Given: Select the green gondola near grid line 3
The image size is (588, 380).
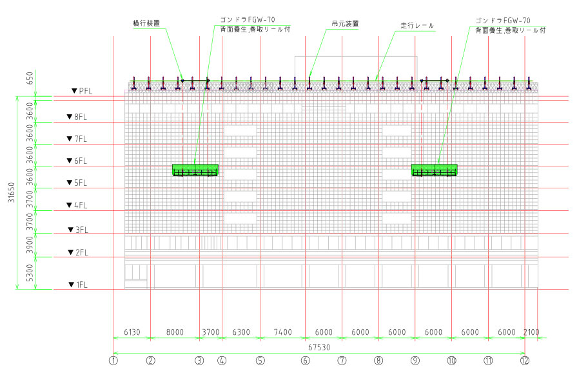Looking at the screenshot, I should coord(195,170).
